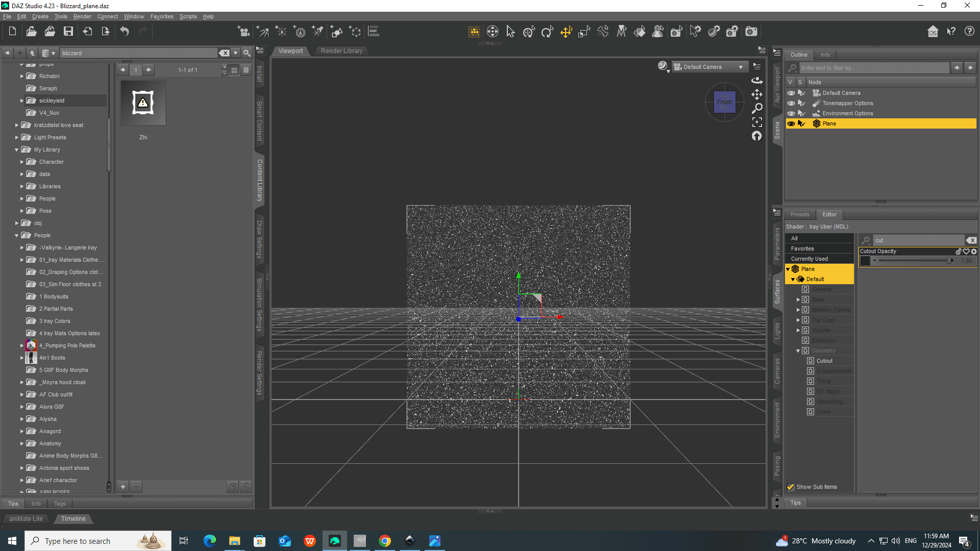Screen dimensions: 980x551
Task: Toggle visibility of Tonemapper Options node
Action: (791, 103)
